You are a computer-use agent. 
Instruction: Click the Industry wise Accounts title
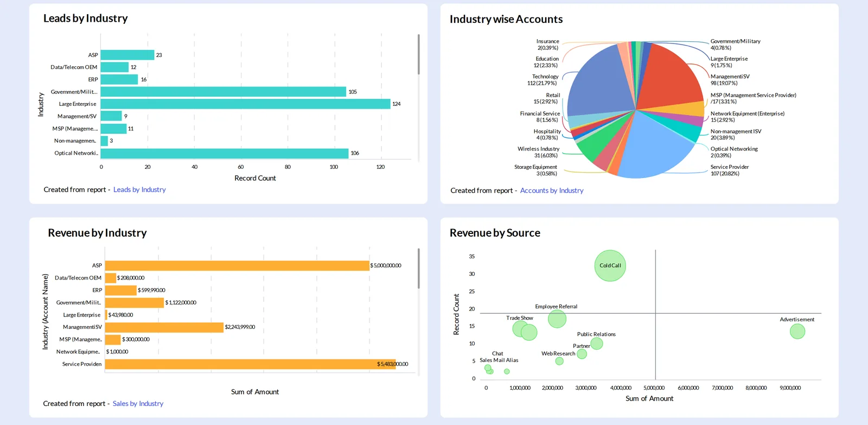coord(506,20)
